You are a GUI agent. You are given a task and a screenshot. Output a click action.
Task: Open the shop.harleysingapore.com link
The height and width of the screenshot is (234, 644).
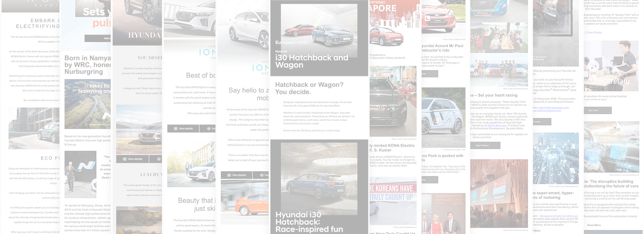pyautogui.click(x=547, y=111)
